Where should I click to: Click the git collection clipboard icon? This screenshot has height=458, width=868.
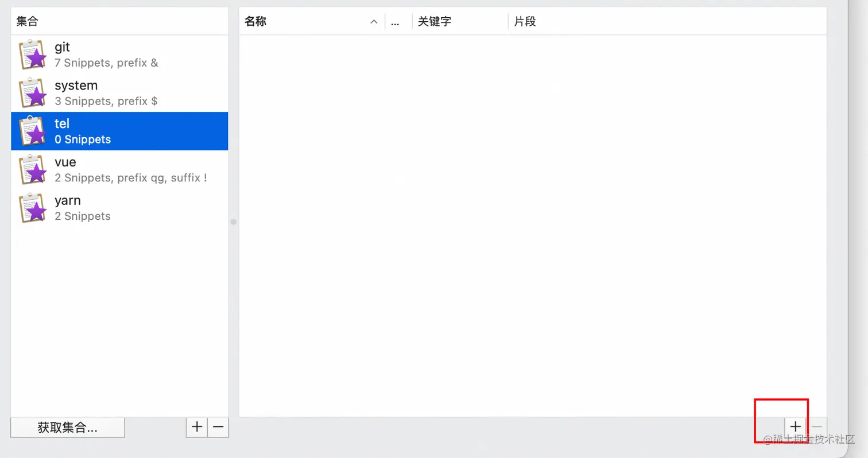point(33,54)
